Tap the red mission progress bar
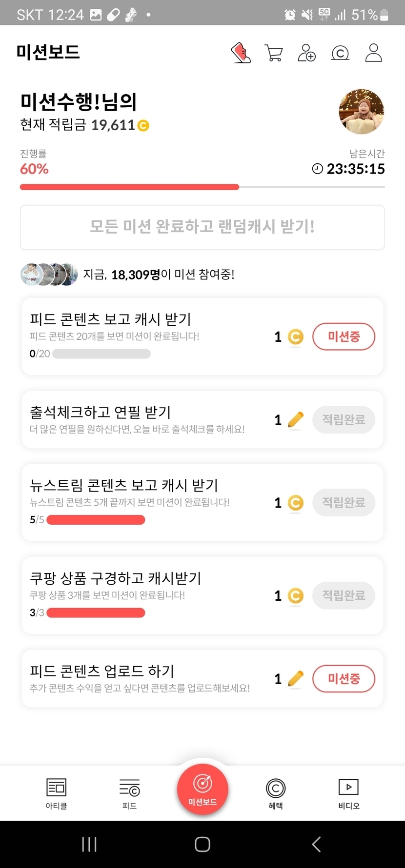 [129, 187]
